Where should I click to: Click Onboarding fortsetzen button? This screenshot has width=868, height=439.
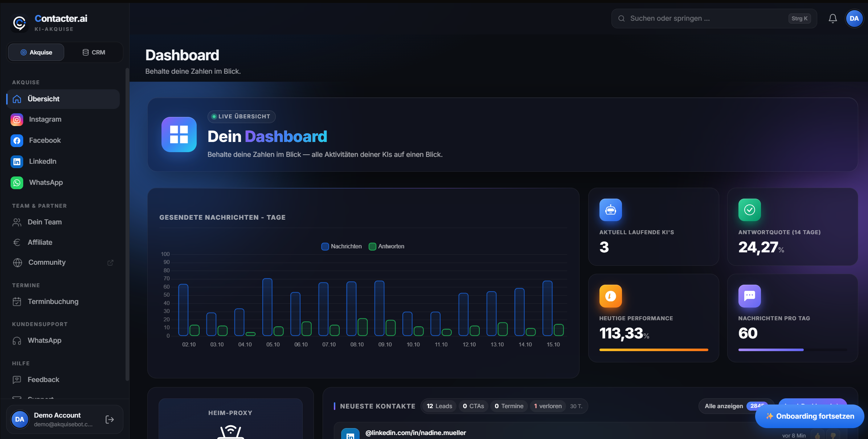click(x=810, y=416)
